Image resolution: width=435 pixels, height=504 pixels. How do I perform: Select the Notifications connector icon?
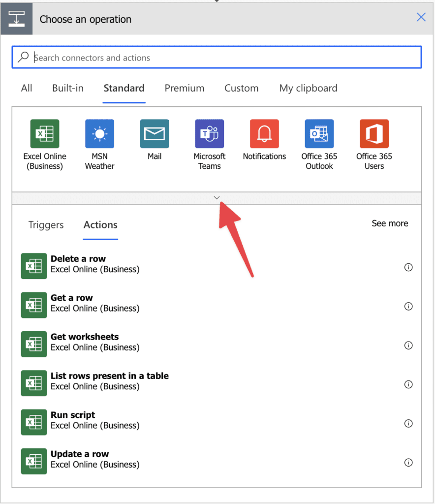[264, 133]
